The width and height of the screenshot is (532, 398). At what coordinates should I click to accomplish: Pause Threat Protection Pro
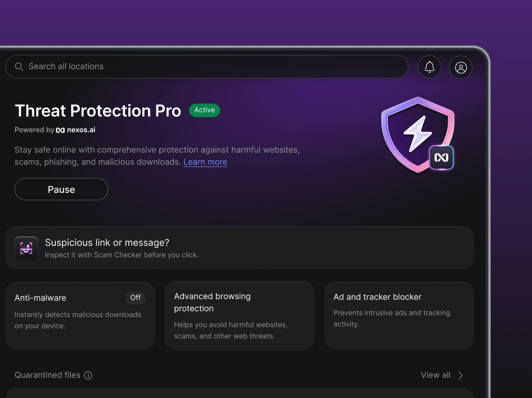(x=61, y=189)
